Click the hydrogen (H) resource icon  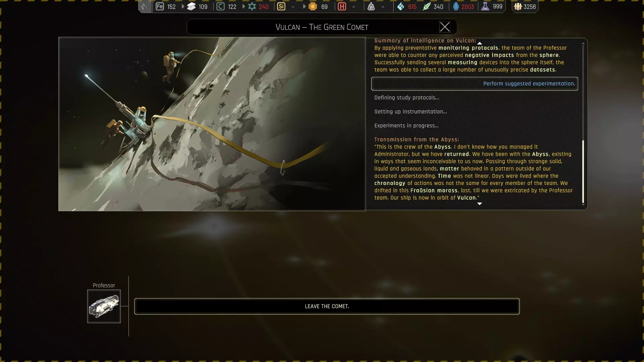[x=342, y=6]
